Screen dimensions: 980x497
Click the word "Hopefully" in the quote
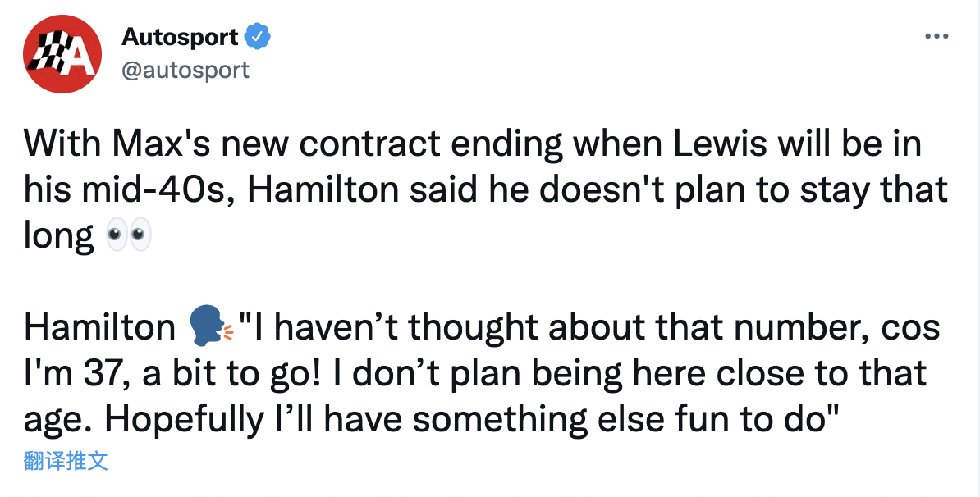pyautogui.click(x=177, y=420)
